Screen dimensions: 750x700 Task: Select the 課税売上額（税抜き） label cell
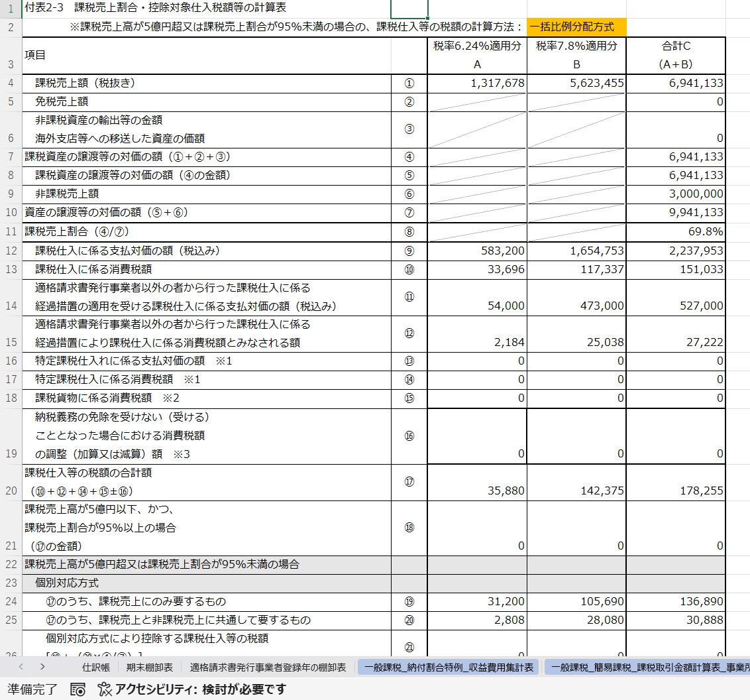click(207, 84)
